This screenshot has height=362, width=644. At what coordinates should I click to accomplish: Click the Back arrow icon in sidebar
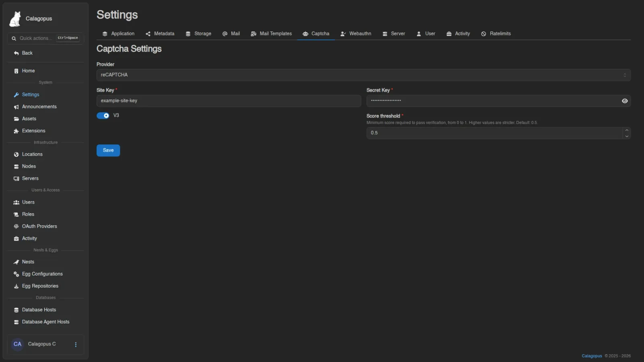pyautogui.click(x=16, y=53)
